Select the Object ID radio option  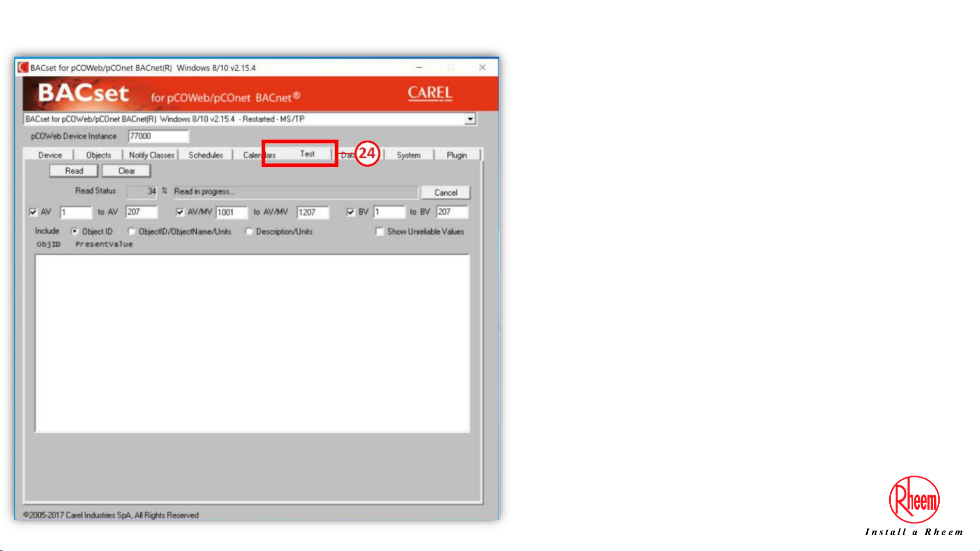75,231
